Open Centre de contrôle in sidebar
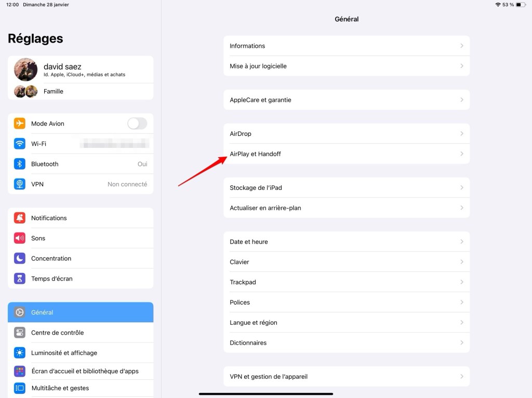The width and height of the screenshot is (532, 398). click(x=81, y=333)
